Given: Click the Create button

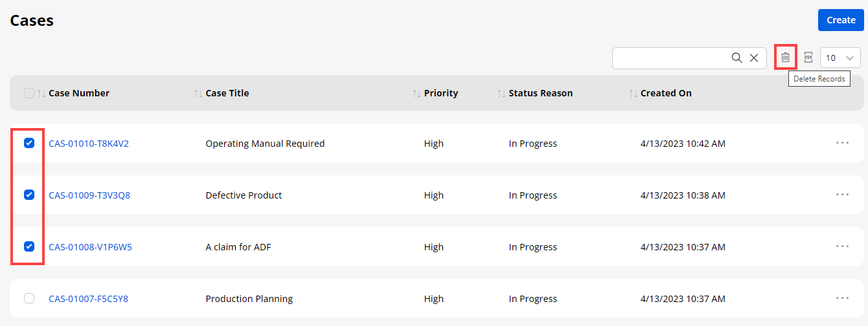Looking at the screenshot, I should [841, 20].
